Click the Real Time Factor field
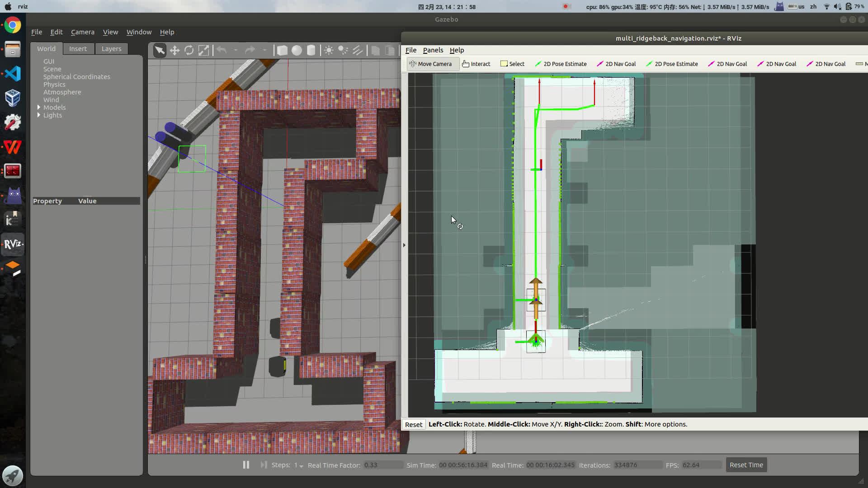Viewport: 868px width, 488px height. (382, 465)
